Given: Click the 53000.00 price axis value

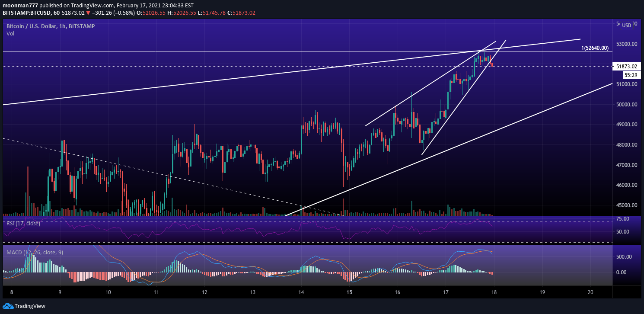Looking at the screenshot, I should coord(628,44).
